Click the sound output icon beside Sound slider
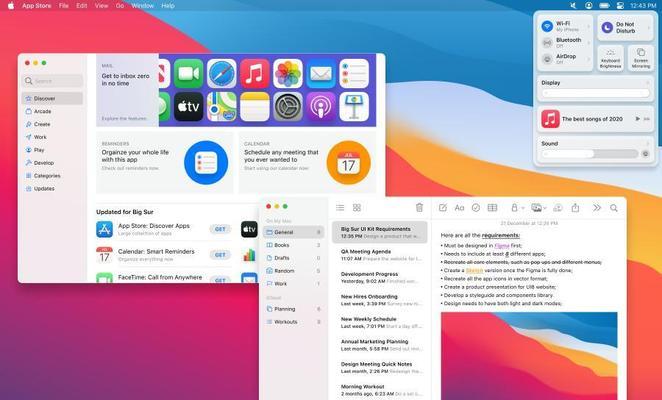Image resolution: width=662 pixels, height=400 pixels. click(x=645, y=154)
